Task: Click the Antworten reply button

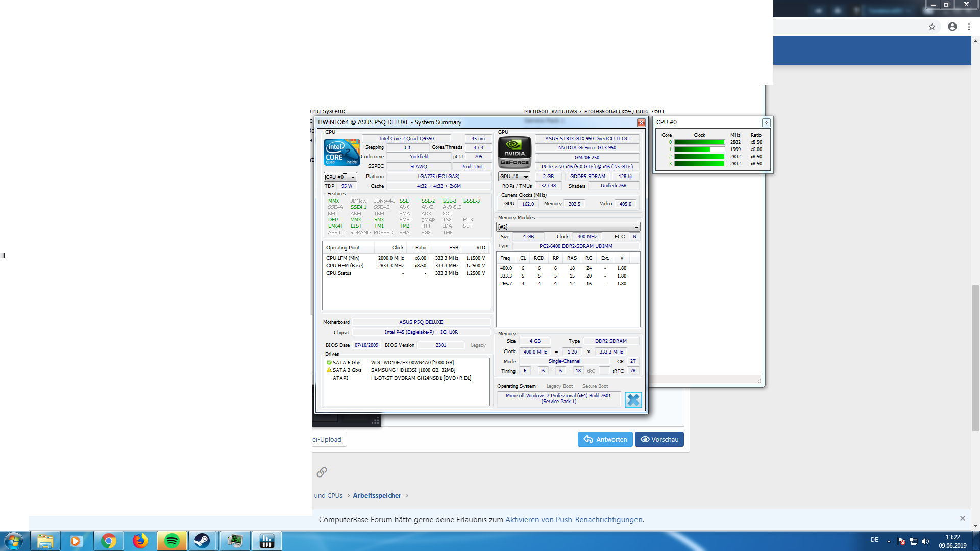Action: (x=605, y=439)
